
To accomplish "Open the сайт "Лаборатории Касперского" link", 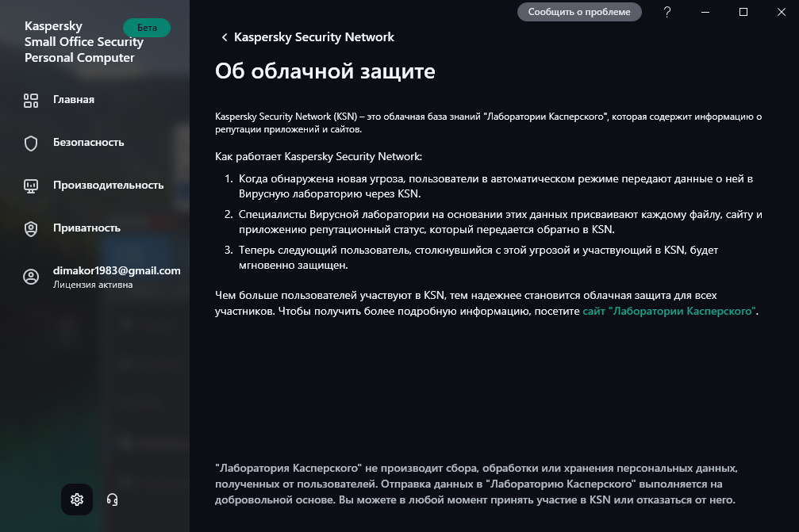I will (669, 311).
